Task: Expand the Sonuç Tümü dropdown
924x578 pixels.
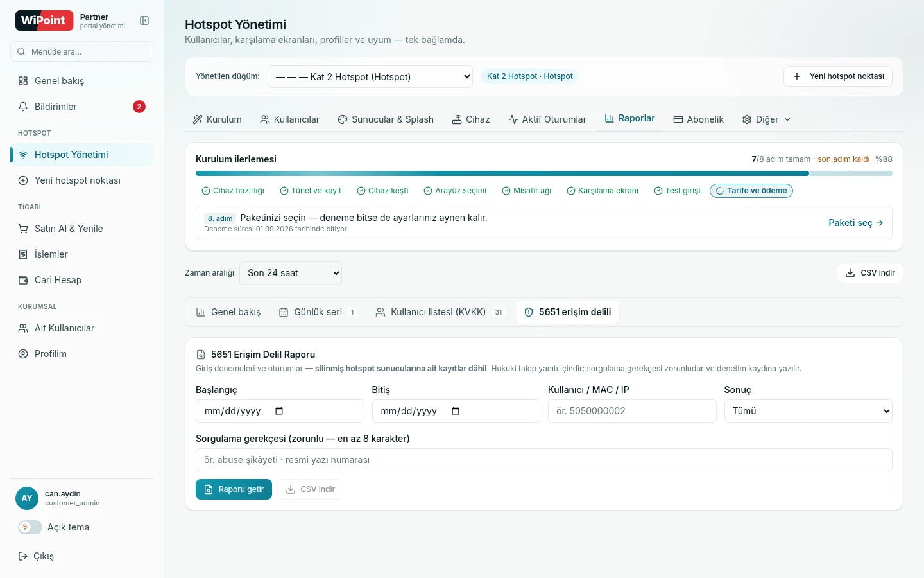Action: coord(809,411)
